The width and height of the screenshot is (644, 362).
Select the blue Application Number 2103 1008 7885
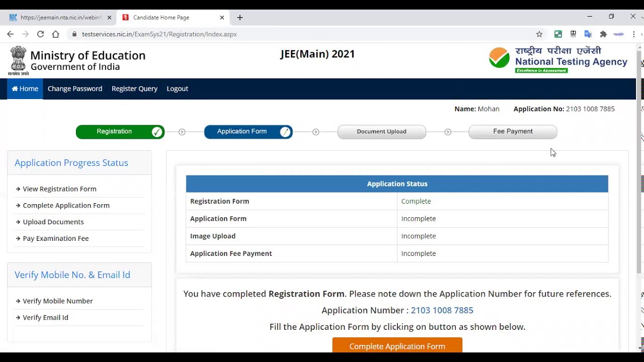click(442, 310)
